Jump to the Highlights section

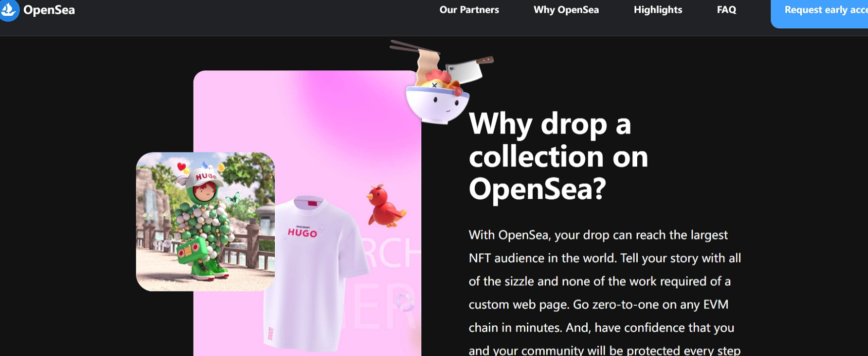click(658, 10)
